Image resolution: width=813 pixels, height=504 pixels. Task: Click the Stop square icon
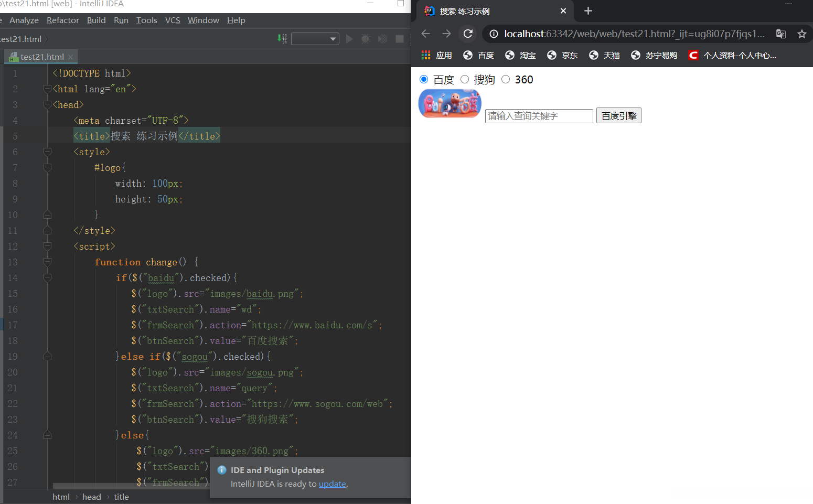(400, 39)
